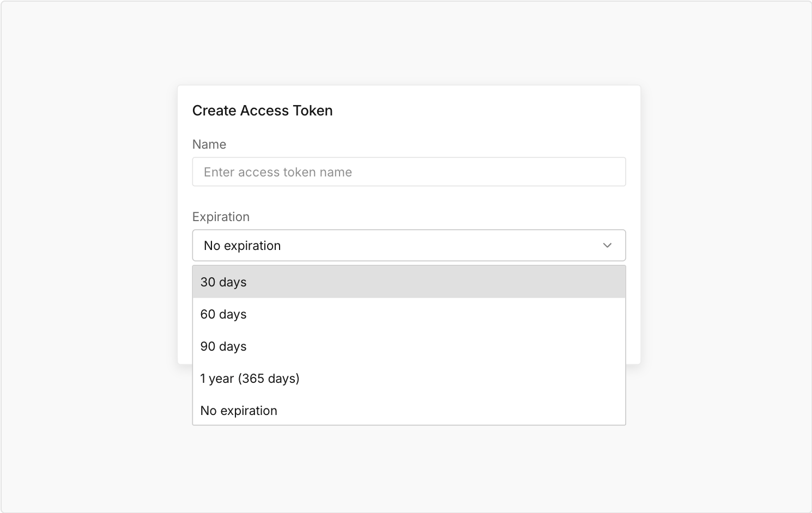Click the selected No expiration value text
Viewport: 812px width, 513px height.
242,246
